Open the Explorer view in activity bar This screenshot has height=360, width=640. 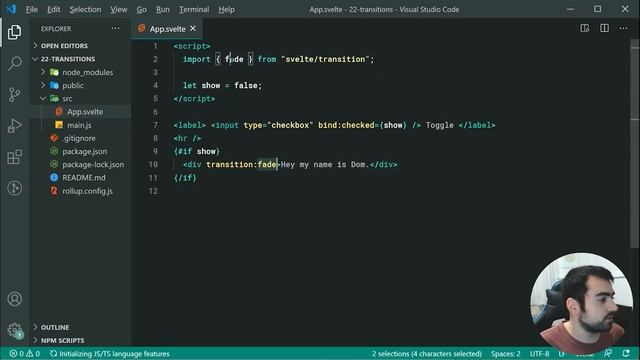pyautogui.click(x=14, y=32)
